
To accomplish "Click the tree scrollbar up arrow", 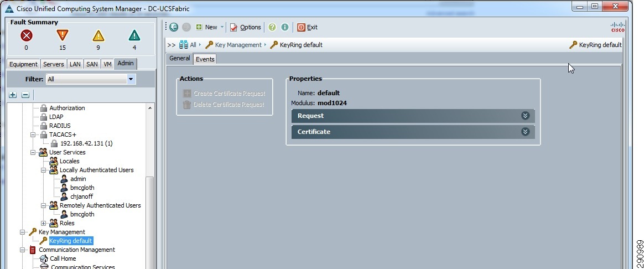I will click(150, 108).
